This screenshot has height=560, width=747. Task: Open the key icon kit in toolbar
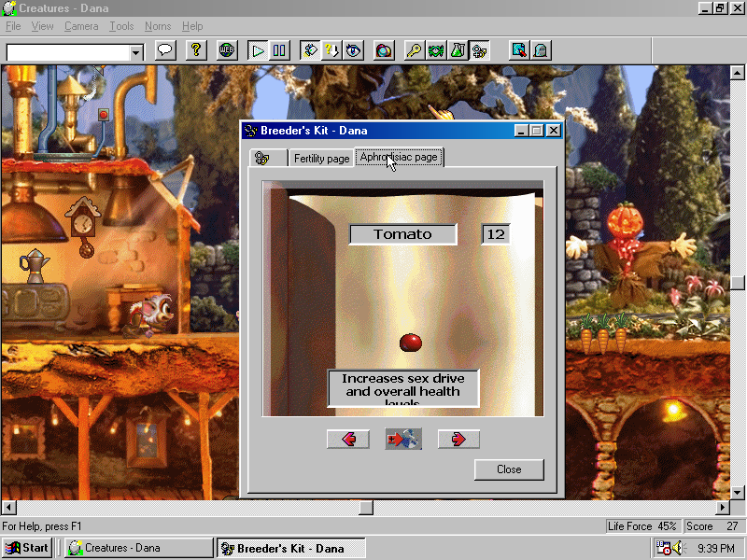(x=414, y=50)
